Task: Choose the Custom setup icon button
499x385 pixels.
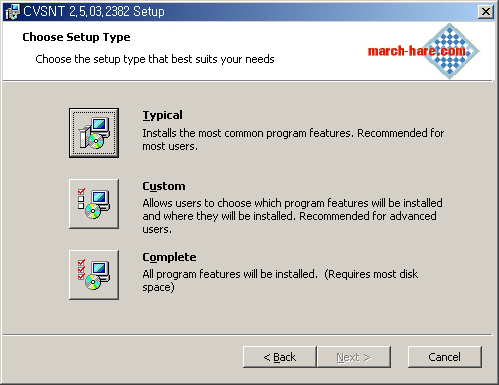Action: coord(94,204)
